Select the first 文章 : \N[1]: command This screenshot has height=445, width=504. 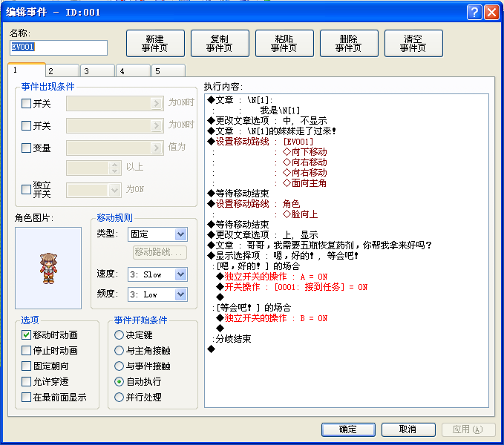(x=240, y=100)
